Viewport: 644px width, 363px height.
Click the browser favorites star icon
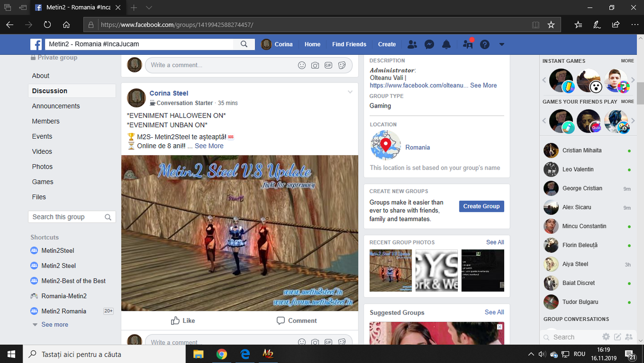[x=551, y=25]
